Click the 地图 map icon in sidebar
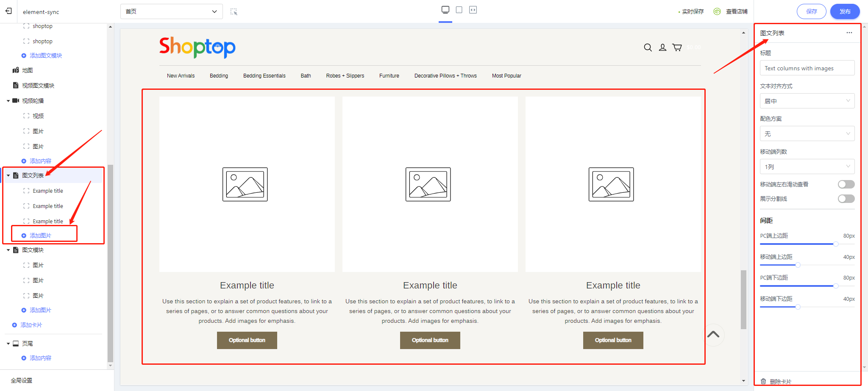Screen dimensions: 868x391 pyautogui.click(x=16, y=70)
